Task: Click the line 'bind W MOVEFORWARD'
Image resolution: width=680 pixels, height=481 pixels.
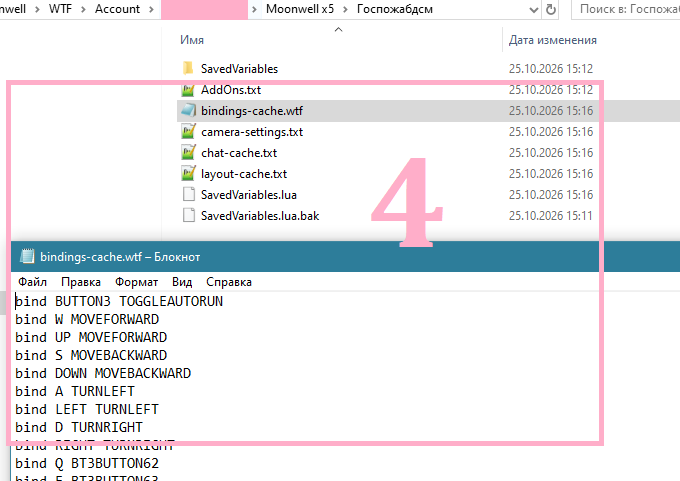Action: pos(87,320)
